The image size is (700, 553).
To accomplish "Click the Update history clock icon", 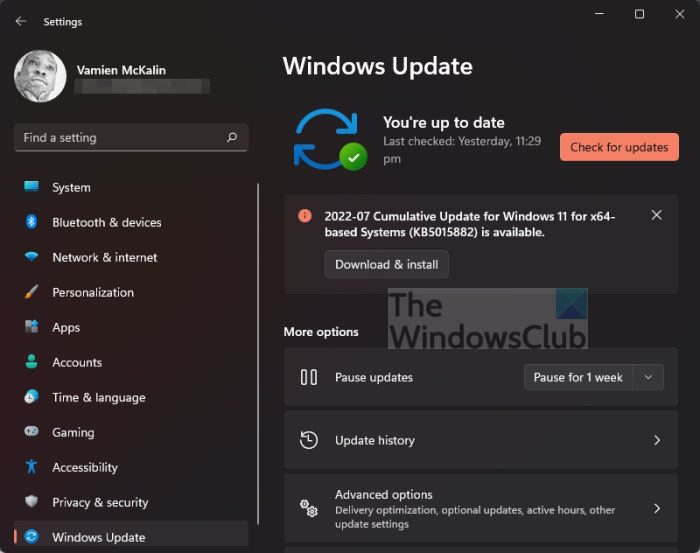I will [x=308, y=440].
